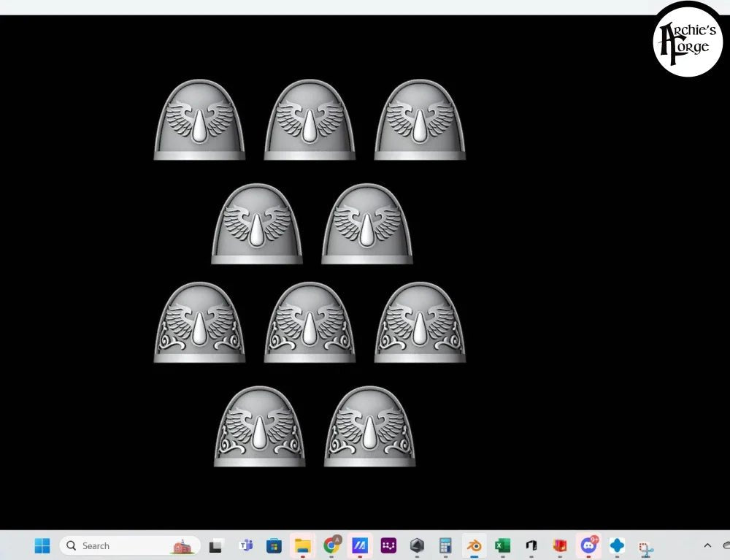Open the purple pixel-face app icon
730x560 pixels.
389,545
